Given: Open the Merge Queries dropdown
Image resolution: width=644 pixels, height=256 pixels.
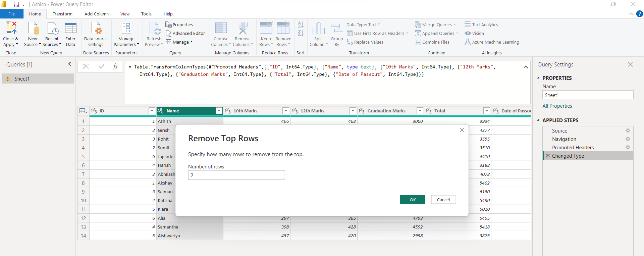Looking at the screenshot, I should coord(455,24).
